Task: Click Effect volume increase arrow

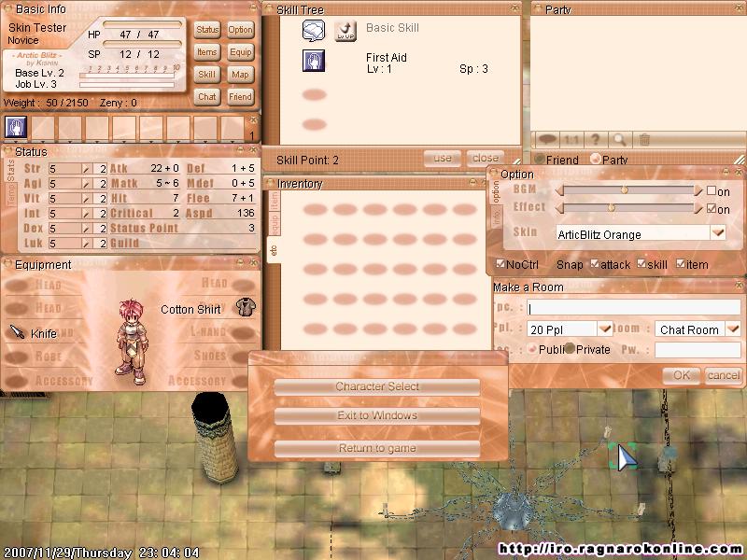Action: [698, 208]
